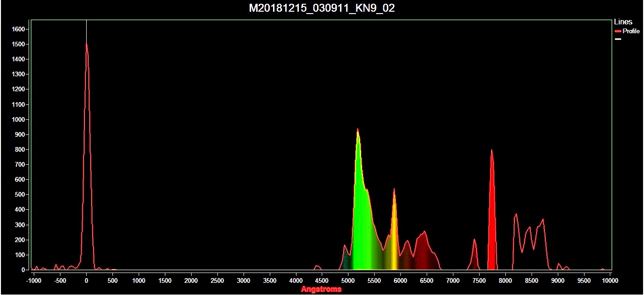Click the bright red peak near 7700 Angstroms
644x295 pixels.
tap(491, 151)
